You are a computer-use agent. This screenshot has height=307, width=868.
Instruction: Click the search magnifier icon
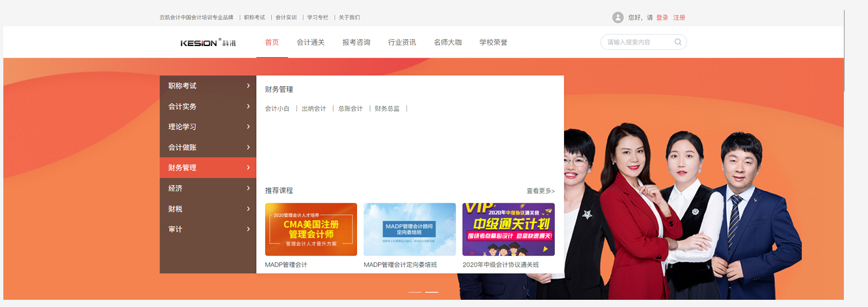click(x=678, y=42)
